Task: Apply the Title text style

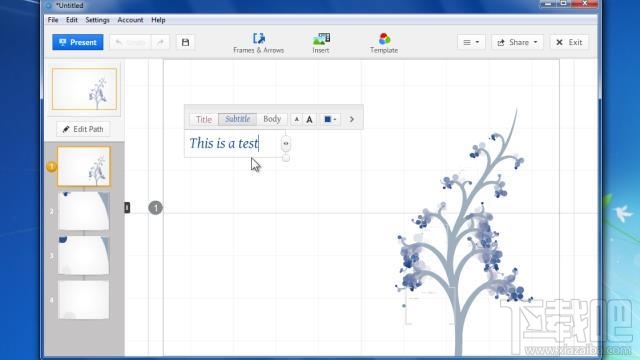Action: click(x=204, y=119)
